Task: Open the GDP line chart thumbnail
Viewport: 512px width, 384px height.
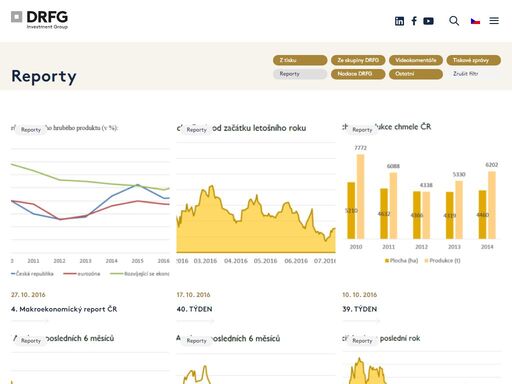Action: pos(90,200)
